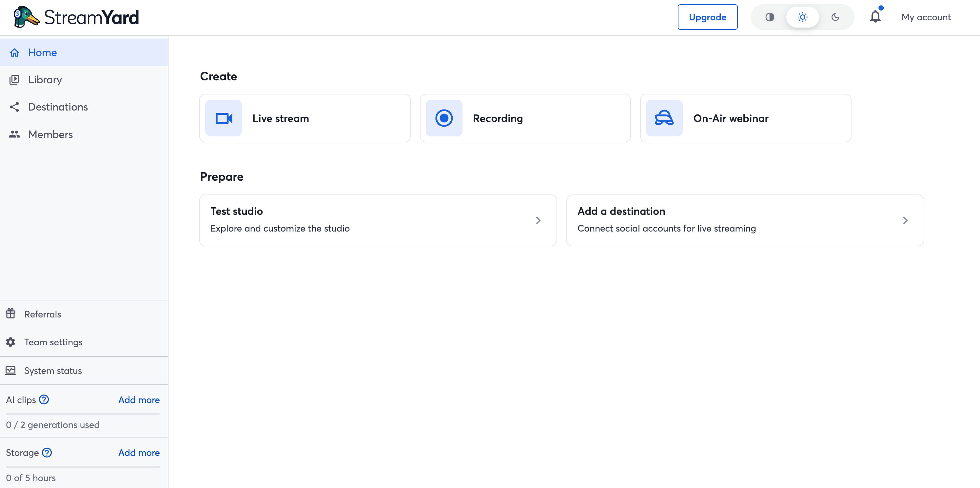Enable dark theme with moon icon

835,17
